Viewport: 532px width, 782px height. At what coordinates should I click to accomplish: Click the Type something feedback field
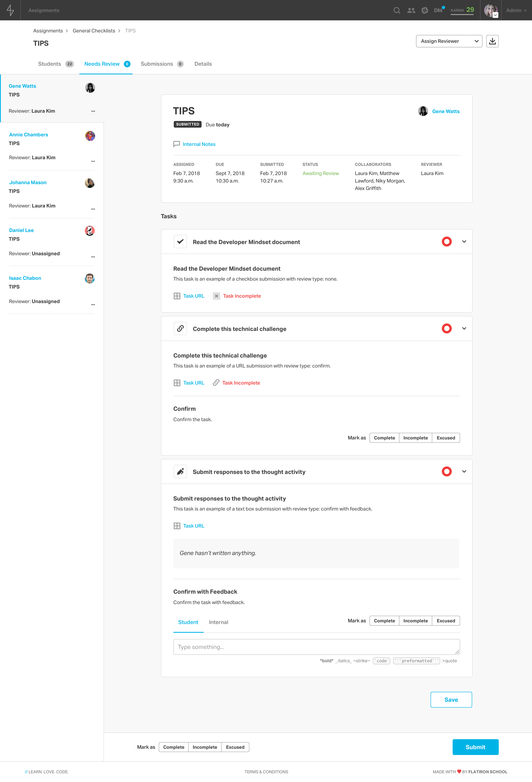tap(316, 646)
